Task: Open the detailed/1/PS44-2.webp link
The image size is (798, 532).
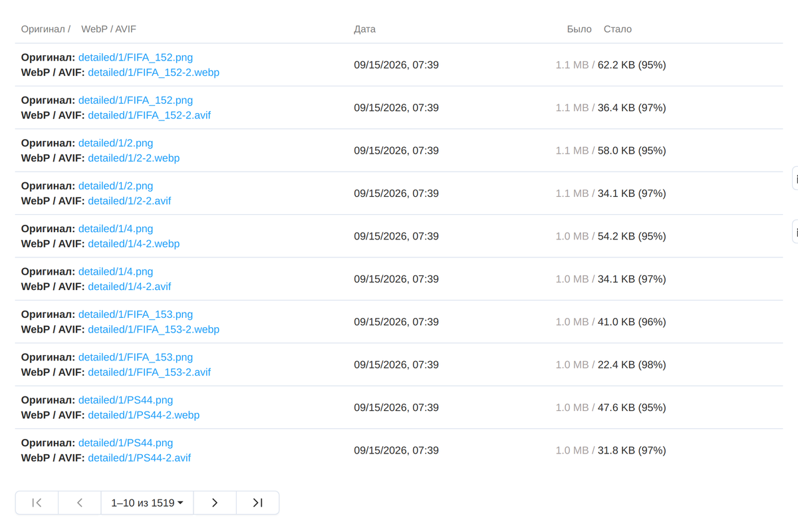Action: pyautogui.click(x=144, y=415)
